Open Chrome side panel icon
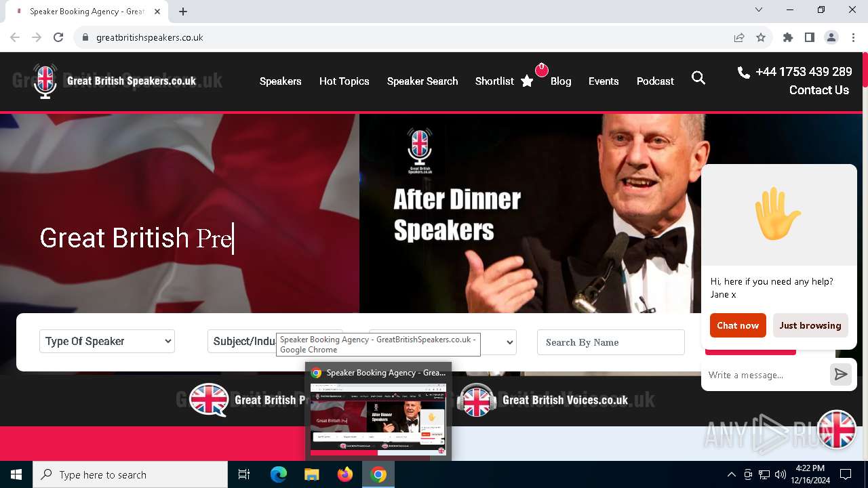Image resolution: width=868 pixels, height=488 pixels. tap(810, 37)
